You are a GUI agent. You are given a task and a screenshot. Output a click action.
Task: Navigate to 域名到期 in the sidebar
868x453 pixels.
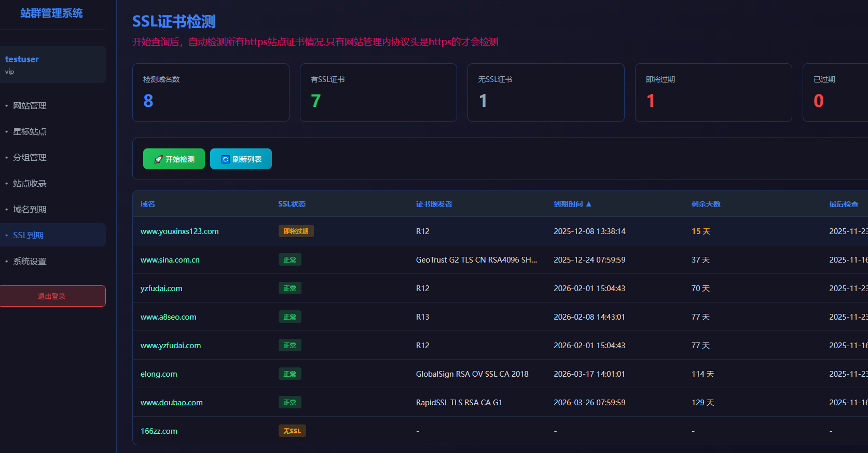[30, 209]
